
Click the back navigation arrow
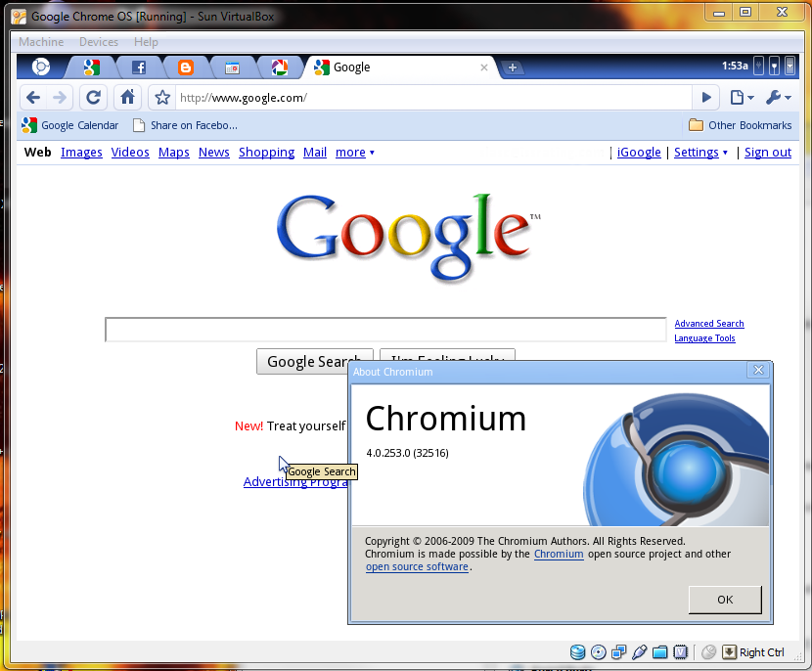[33, 98]
